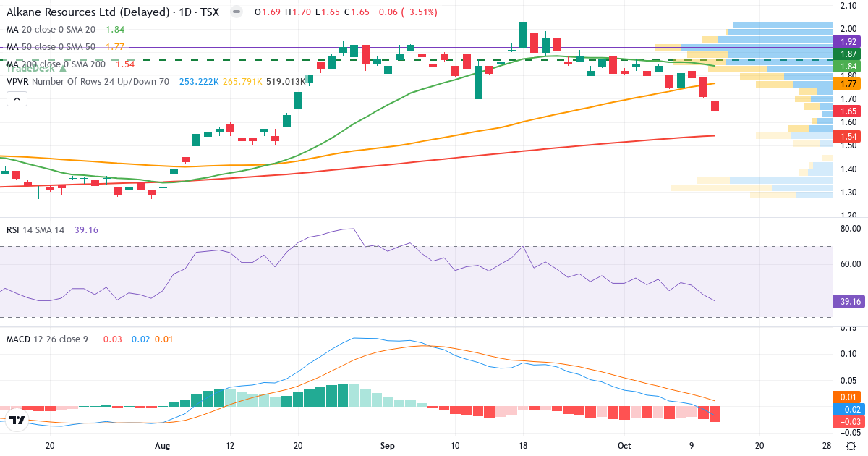Click the 1.84 green MA 20 price label
Viewport: 868px width, 456px height.
click(x=848, y=66)
